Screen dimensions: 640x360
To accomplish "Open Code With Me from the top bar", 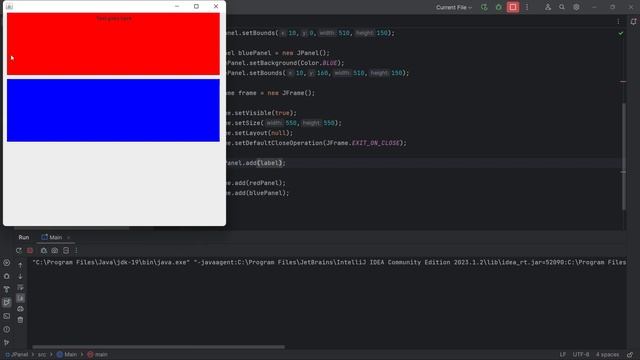I will coord(548,7).
